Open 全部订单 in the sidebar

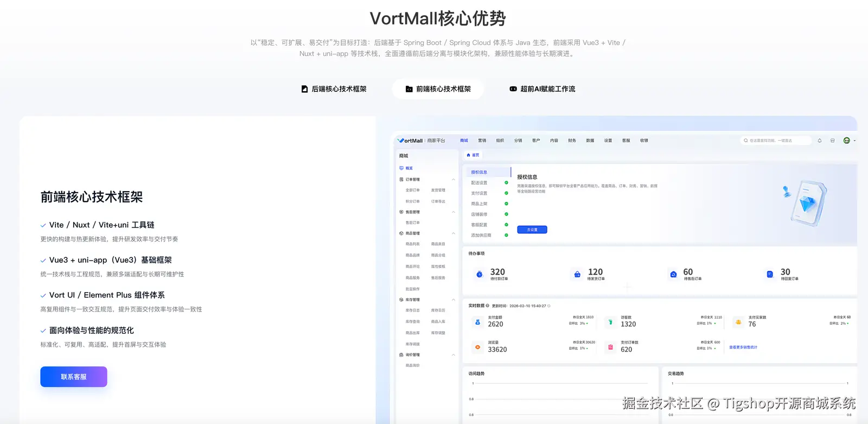tap(413, 191)
